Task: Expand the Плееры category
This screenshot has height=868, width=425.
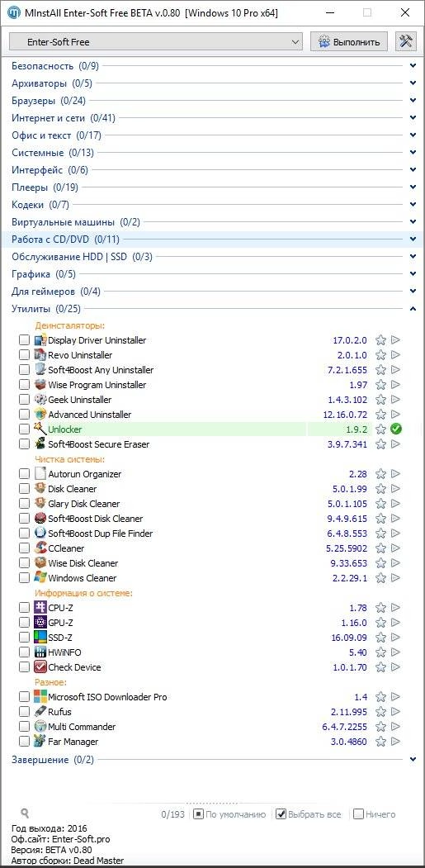Action: click(413, 187)
